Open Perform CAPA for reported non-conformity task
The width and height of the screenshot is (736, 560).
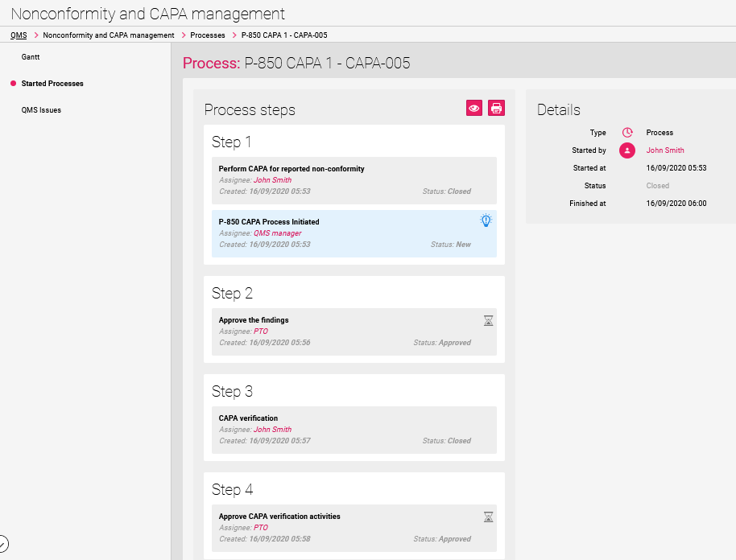point(292,169)
